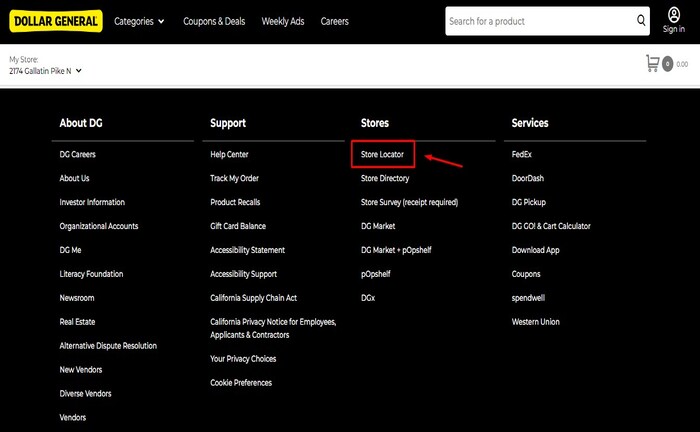Open DG GO! & Cart Calculator link
Viewport: 700px width, 432px height.
(x=551, y=226)
